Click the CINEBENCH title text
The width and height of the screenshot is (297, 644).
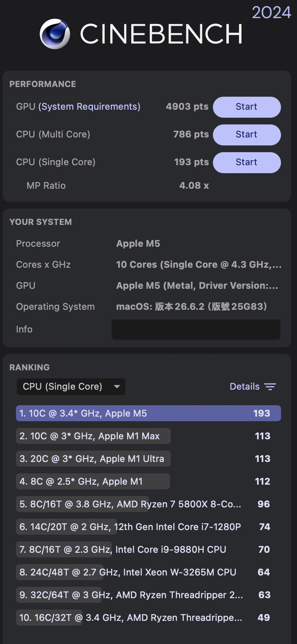(161, 34)
